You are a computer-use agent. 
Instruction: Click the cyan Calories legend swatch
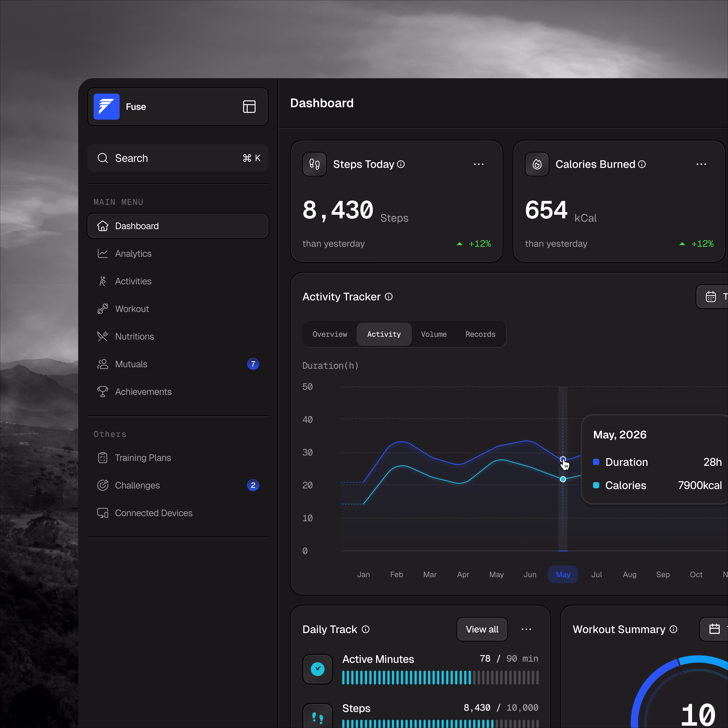[596, 485]
